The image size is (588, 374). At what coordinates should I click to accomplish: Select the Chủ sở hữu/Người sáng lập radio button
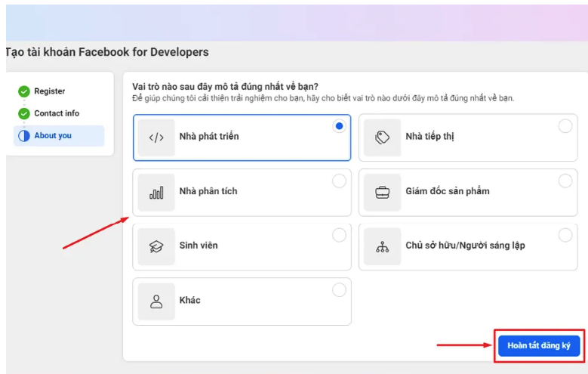point(565,236)
